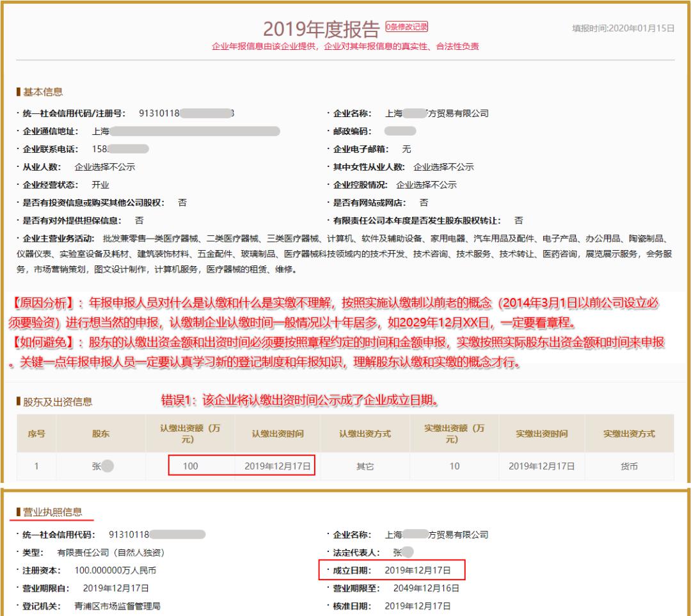Select the 其它 cell under 认缴出资方式
Image resolution: width=691 pixels, height=616 pixels.
point(365,466)
